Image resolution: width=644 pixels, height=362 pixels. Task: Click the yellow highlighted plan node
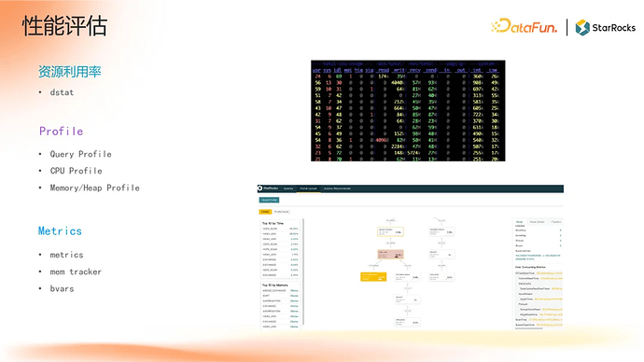tap(373, 277)
